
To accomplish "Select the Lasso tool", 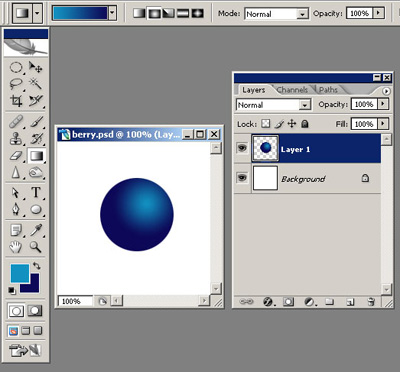I will pos(16,83).
